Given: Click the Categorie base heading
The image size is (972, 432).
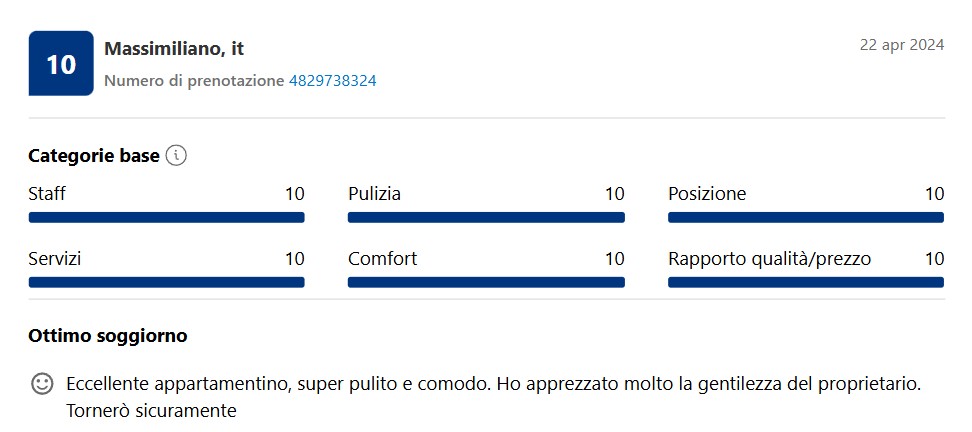Looking at the screenshot, I should [x=94, y=156].
